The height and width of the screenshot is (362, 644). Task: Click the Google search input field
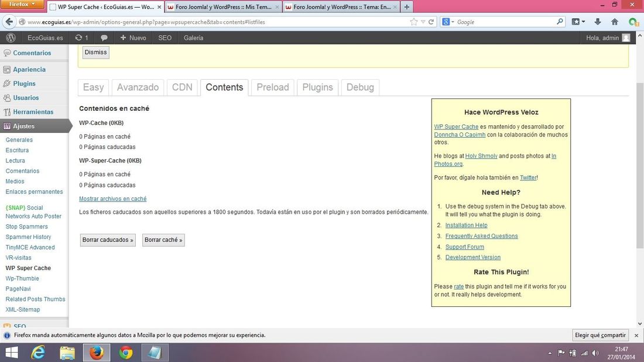coord(505,22)
